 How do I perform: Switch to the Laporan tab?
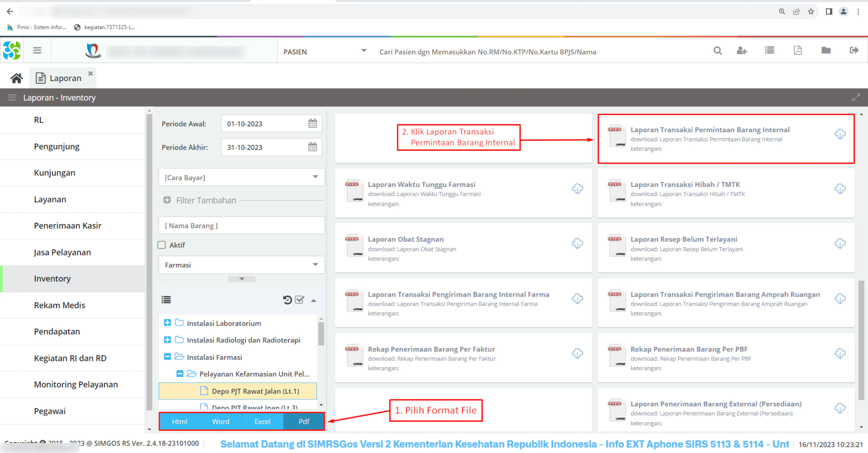coord(63,78)
